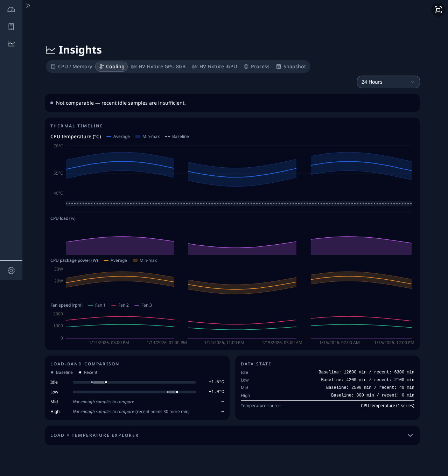448x476 pixels.
Task: Select the Cooling tab
Action: (112, 66)
